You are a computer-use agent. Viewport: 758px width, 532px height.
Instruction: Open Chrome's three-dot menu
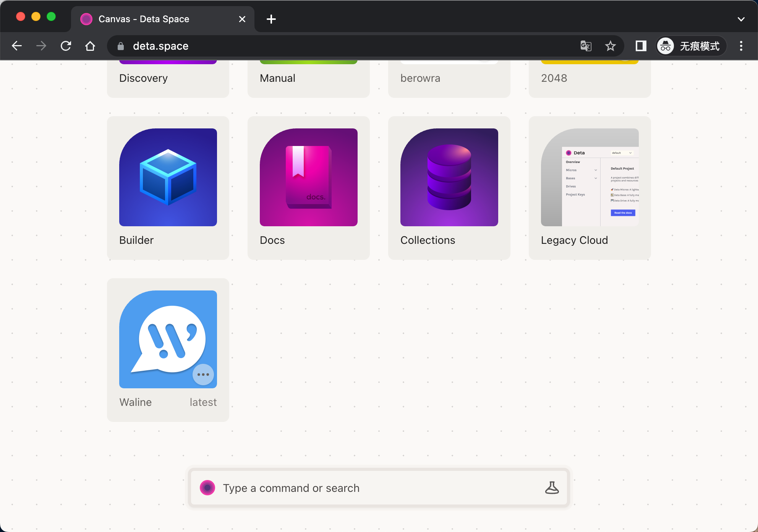741,46
